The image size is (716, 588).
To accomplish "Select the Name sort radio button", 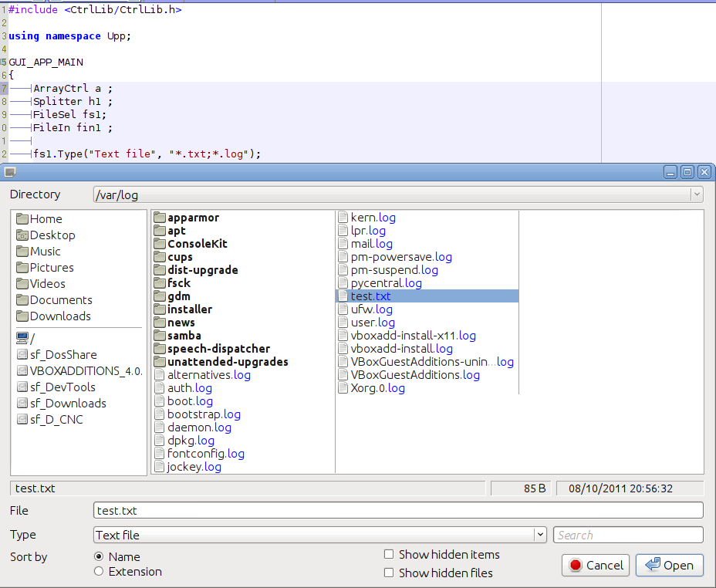I will pos(99,556).
